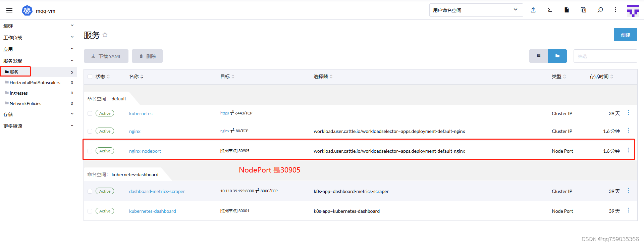Open the nginx-nodeport service link
Image resolution: width=644 pixels, height=245 pixels.
pos(145,151)
